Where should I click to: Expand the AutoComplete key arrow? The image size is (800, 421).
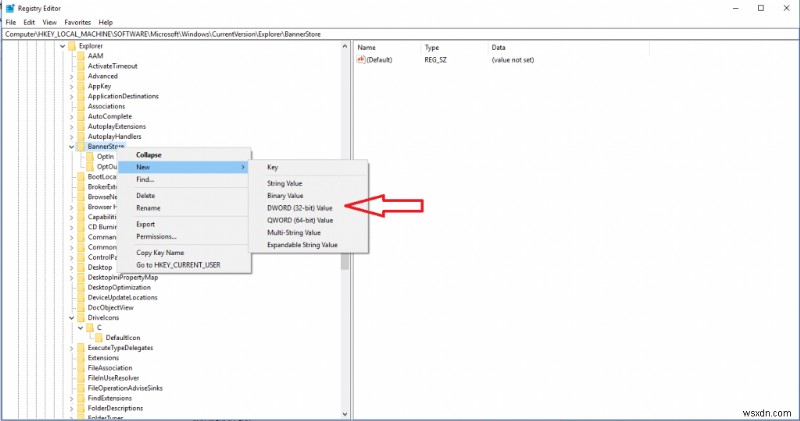(x=71, y=117)
